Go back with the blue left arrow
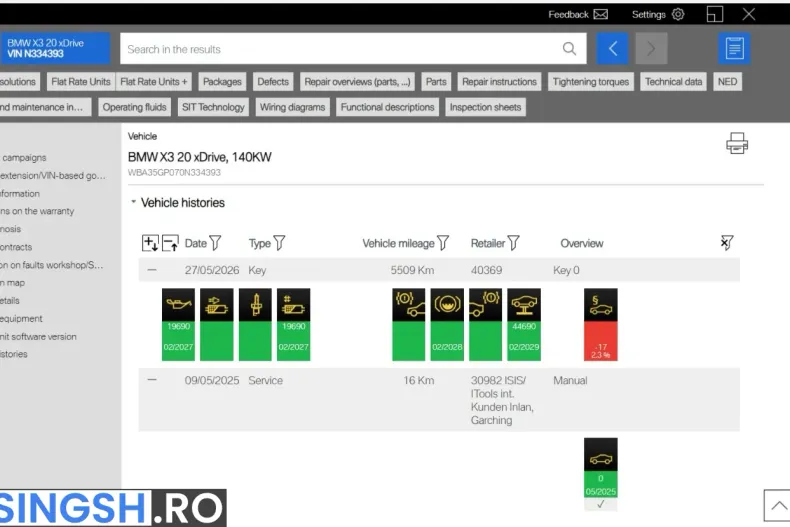 (x=612, y=48)
